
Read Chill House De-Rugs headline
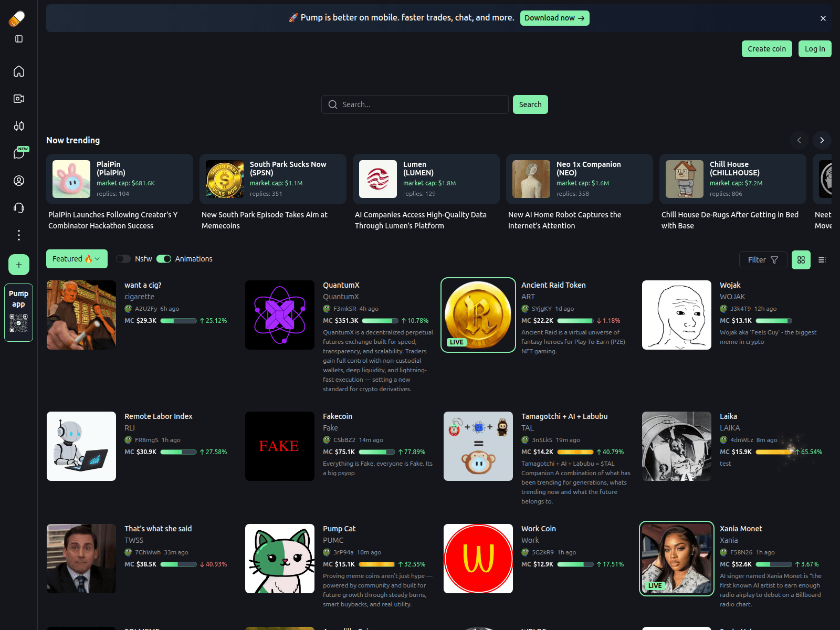click(730, 220)
